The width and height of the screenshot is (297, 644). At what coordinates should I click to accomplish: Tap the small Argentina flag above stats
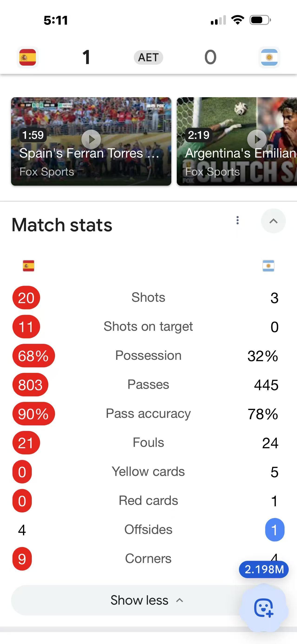tap(268, 266)
